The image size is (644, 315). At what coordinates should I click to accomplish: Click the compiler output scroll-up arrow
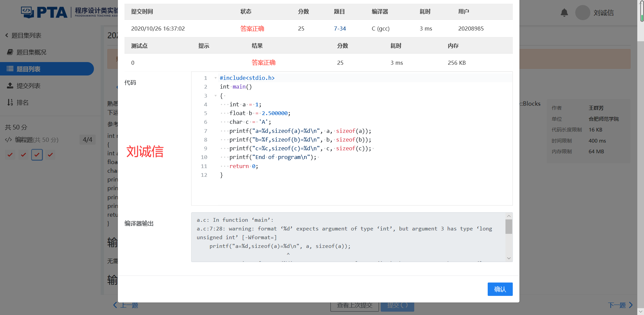click(x=509, y=216)
